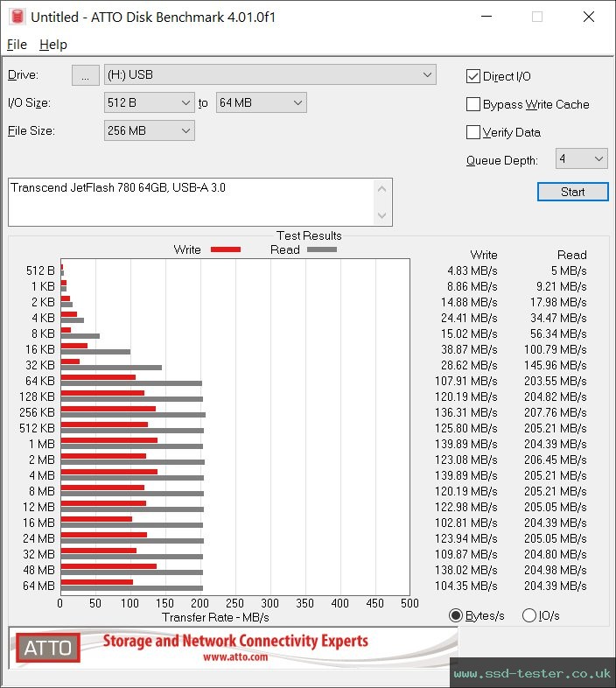Click the 4.83 MB/s write value

point(472,270)
